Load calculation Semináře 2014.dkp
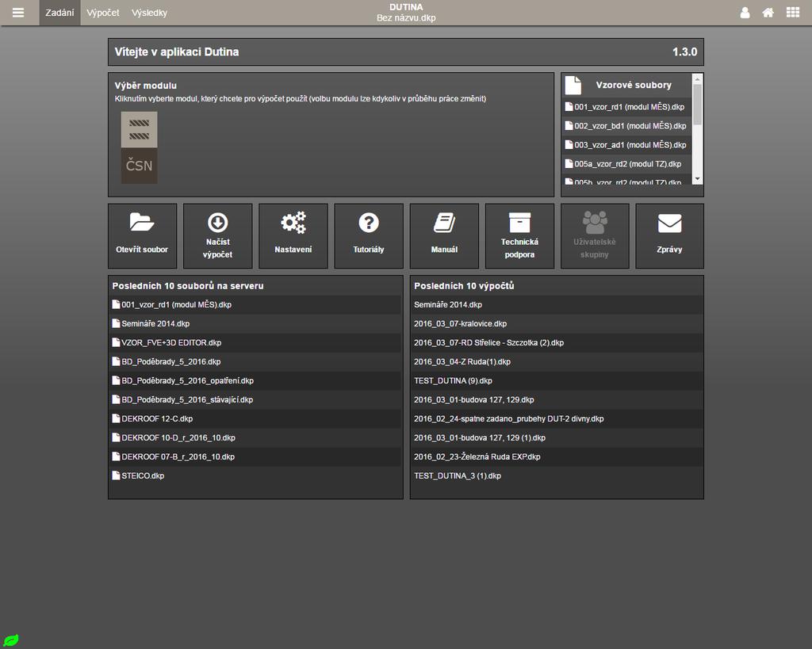The width and height of the screenshot is (812, 649). (x=557, y=305)
